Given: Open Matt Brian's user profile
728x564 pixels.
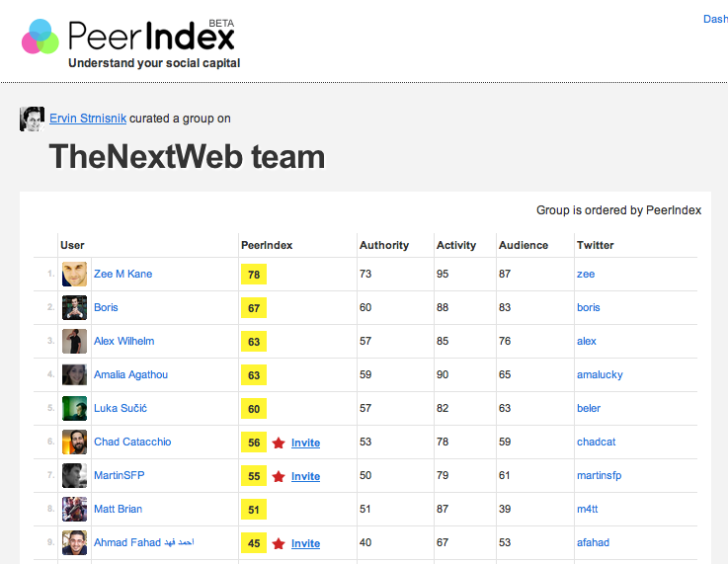Looking at the screenshot, I should 118,509.
